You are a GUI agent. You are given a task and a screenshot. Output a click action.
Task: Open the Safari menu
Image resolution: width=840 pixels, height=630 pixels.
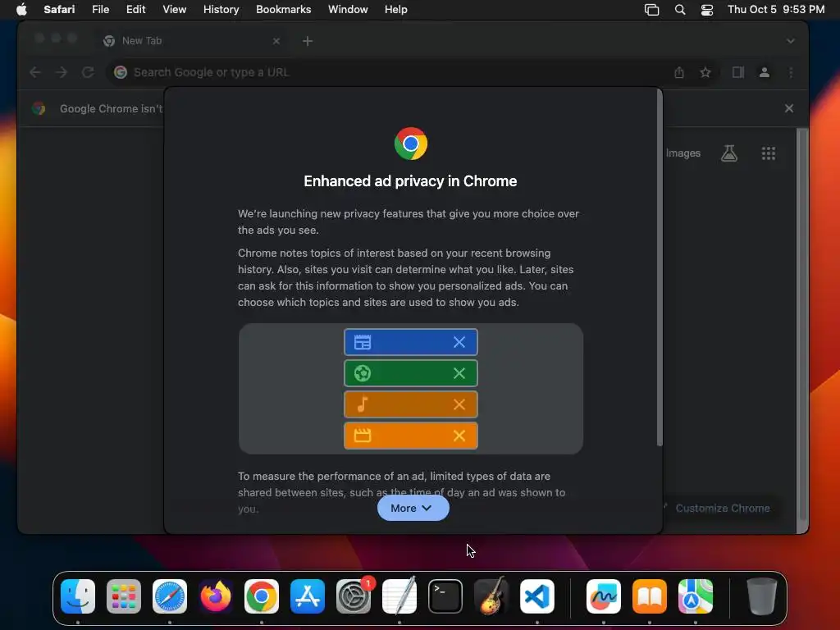59,10
